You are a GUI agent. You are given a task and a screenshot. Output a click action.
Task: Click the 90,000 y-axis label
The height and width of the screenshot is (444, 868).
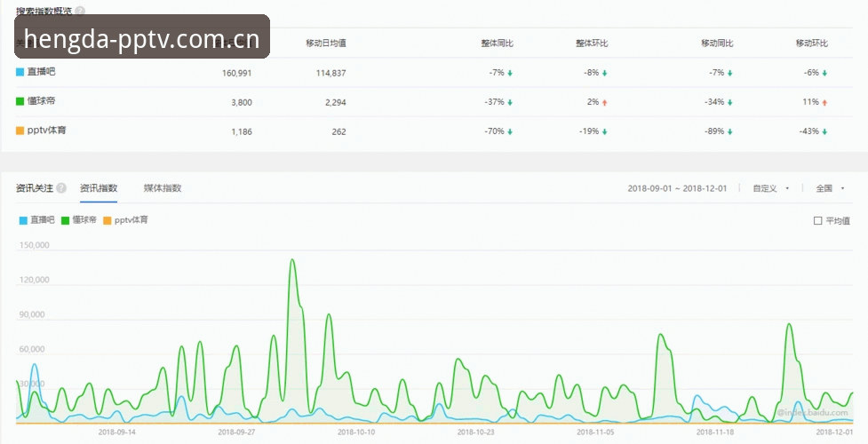[x=32, y=314]
